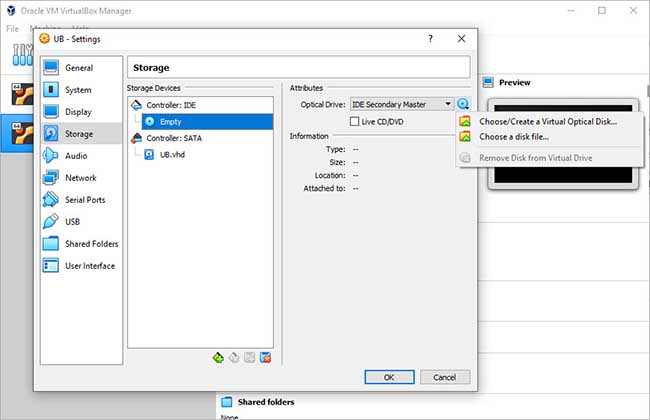Click the add new storage controller icon
This screenshot has height=420, width=650.
tap(218, 357)
